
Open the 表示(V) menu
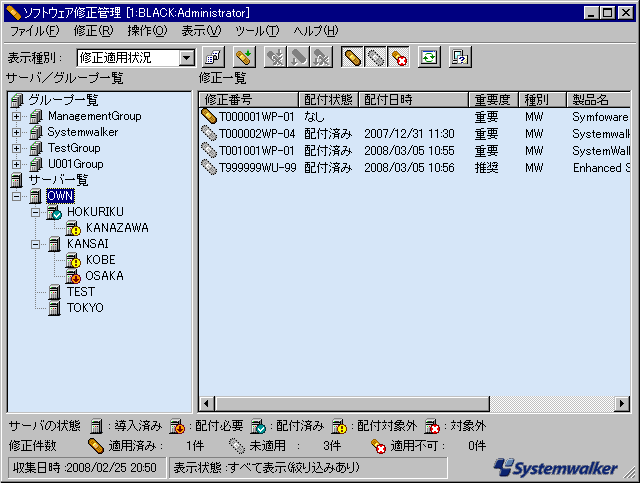(201, 31)
